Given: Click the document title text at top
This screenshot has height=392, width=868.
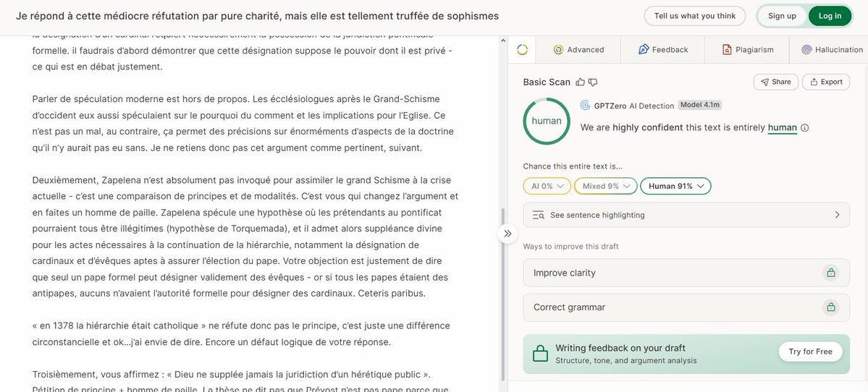Looking at the screenshot, I should (x=258, y=16).
